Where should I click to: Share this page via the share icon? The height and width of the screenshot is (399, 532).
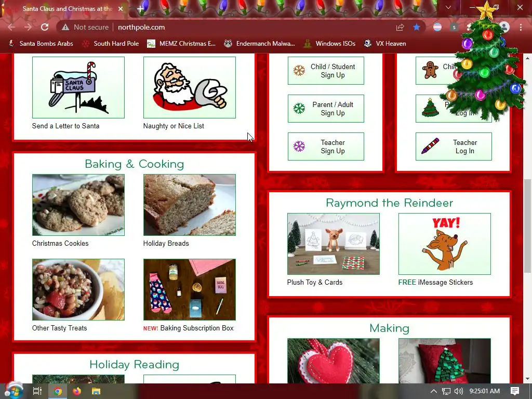click(x=400, y=27)
